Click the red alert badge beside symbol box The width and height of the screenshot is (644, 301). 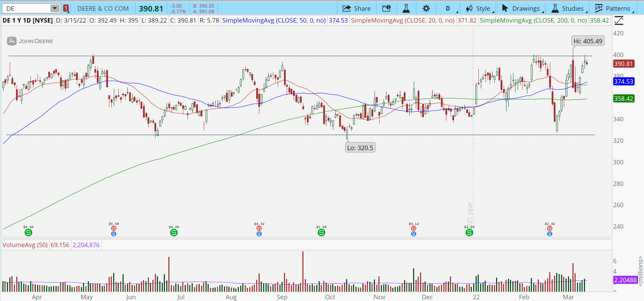66,8
